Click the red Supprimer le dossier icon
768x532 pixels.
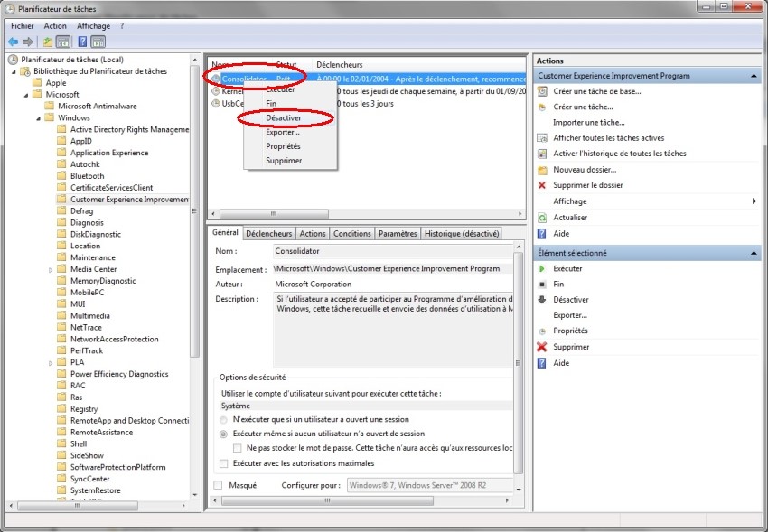pos(542,185)
